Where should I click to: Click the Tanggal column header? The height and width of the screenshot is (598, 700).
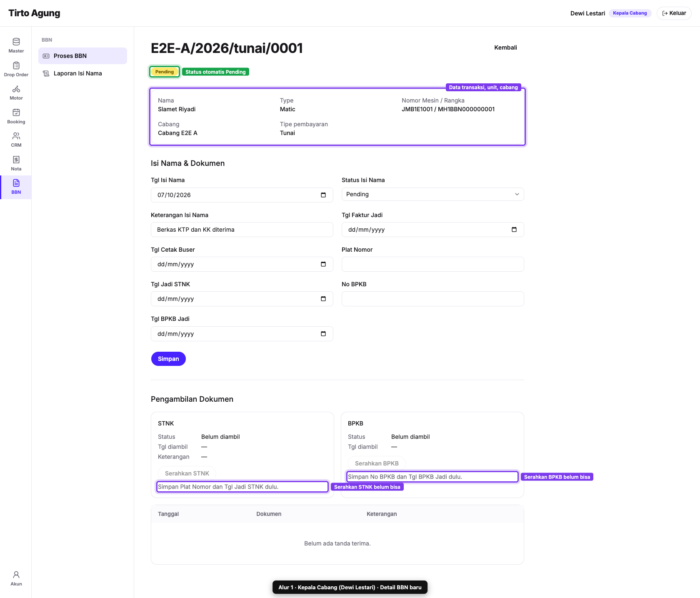tap(168, 514)
